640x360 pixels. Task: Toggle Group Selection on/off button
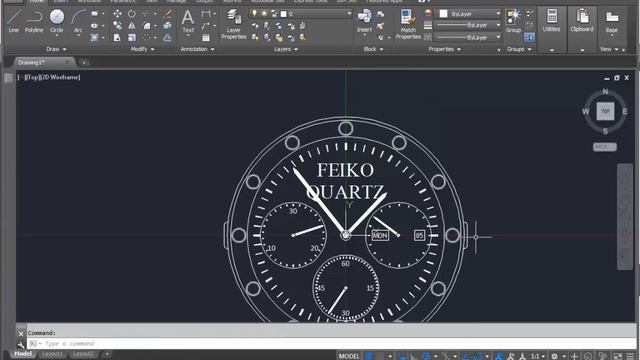[x=529, y=38]
